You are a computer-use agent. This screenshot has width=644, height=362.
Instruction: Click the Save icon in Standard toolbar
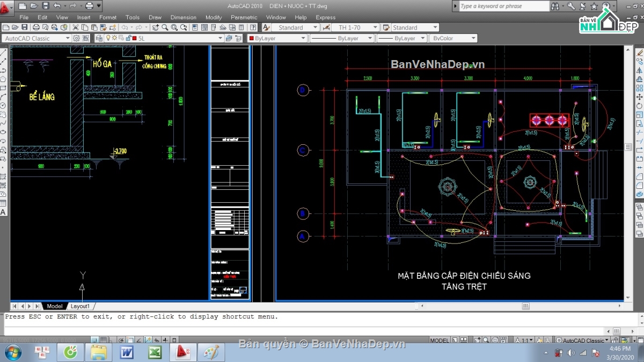[25, 27]
